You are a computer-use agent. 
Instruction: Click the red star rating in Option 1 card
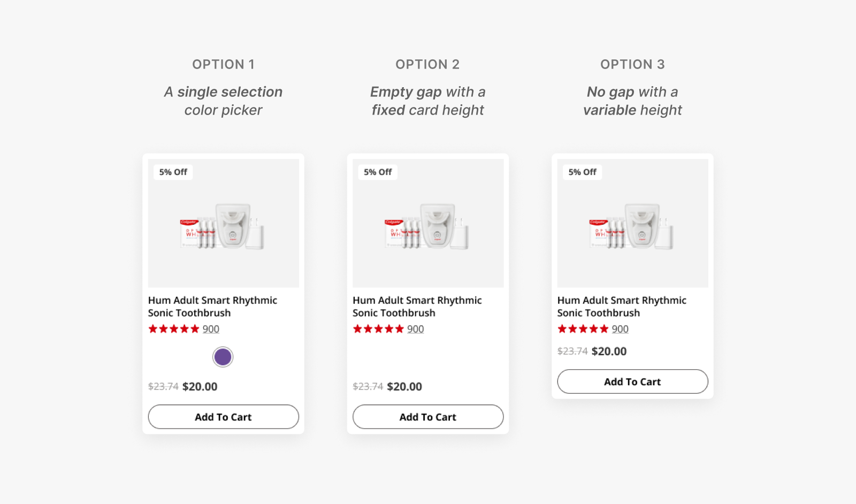point(174,329)
